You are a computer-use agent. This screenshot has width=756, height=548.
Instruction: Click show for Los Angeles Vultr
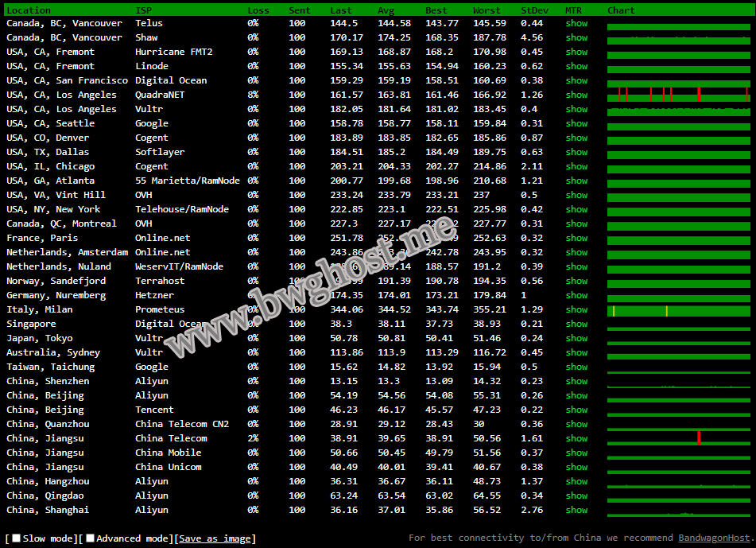[576, 109]
